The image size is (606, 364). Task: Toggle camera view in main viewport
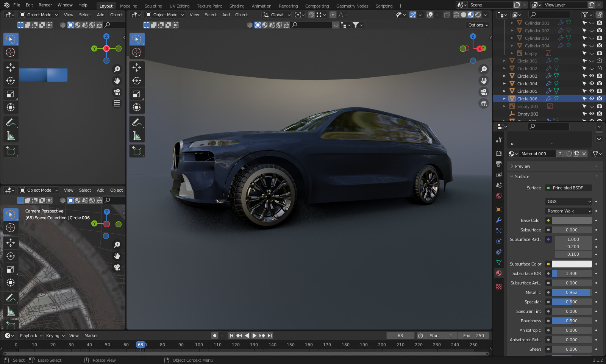484,92
